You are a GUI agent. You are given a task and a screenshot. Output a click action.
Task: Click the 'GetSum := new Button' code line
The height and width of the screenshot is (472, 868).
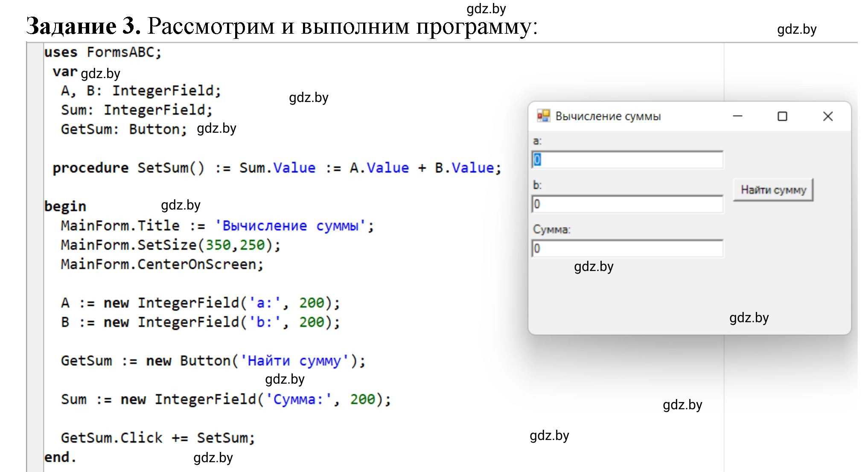(213, 361)
